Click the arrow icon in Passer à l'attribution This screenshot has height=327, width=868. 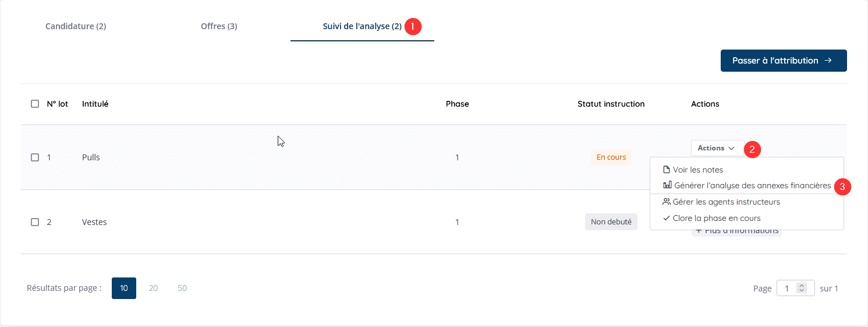point(828,61)
